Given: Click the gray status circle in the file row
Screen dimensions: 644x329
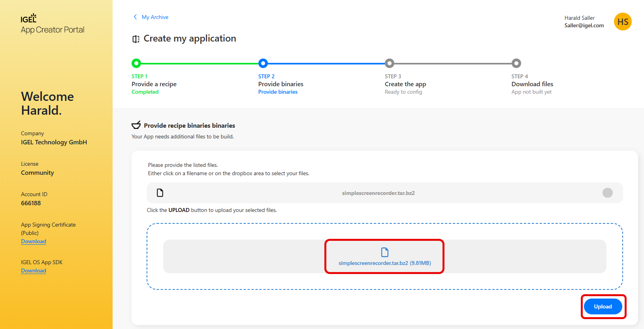Looking at the screenshot, I should (608, 193).
